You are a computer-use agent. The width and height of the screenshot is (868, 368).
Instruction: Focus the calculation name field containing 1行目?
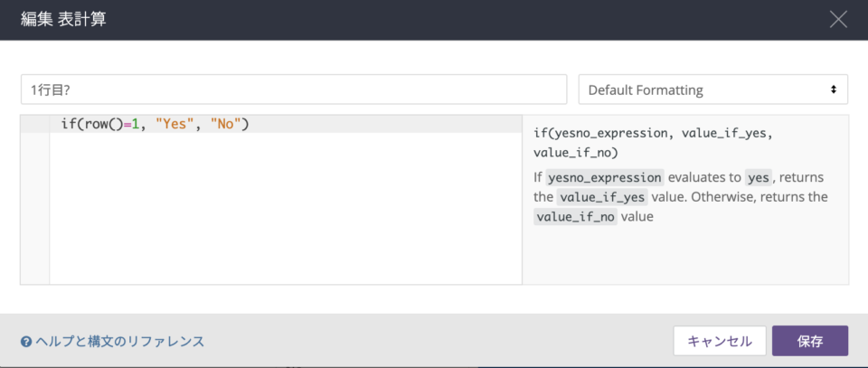point(294,90)
